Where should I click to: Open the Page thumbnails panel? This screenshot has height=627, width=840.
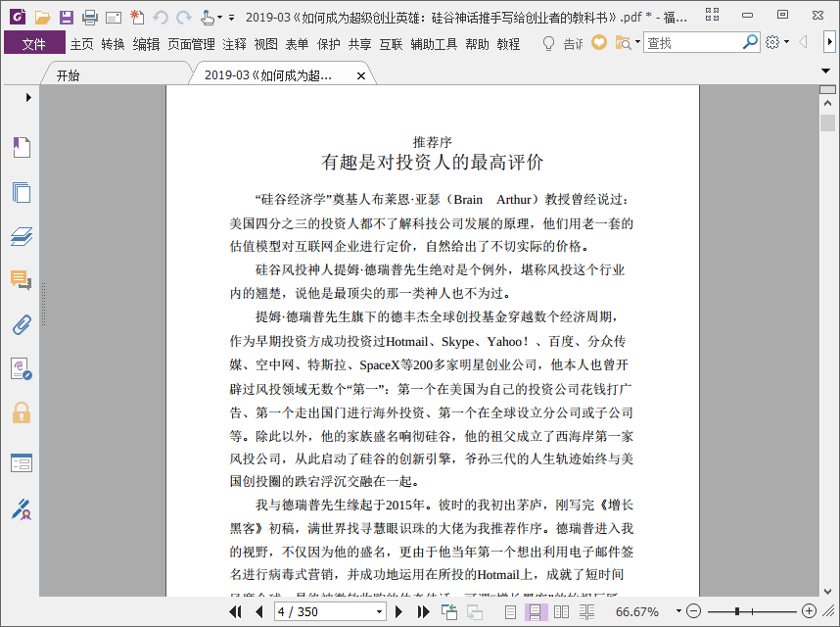click(x=22, y=192)
